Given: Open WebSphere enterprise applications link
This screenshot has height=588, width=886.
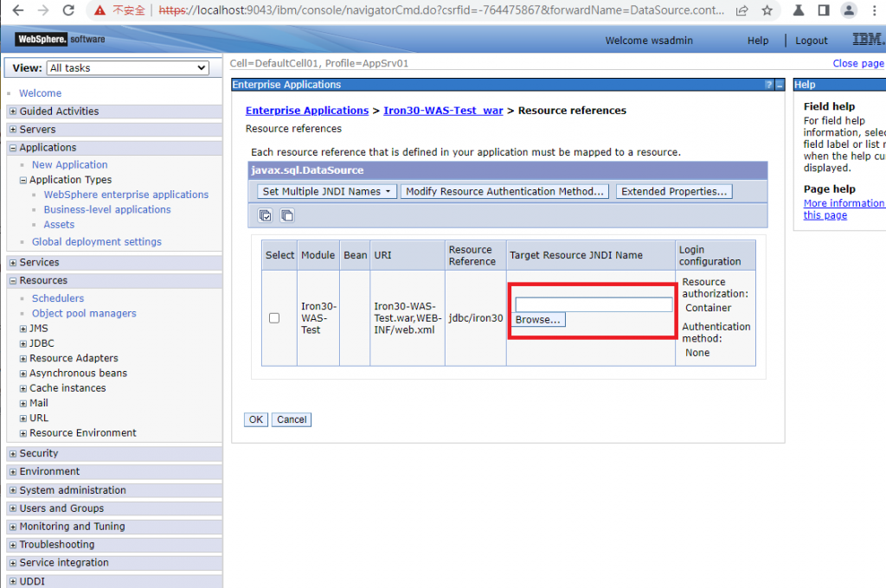Looking at the screenshot, I should pyautogui.click(x=126, y=195).
